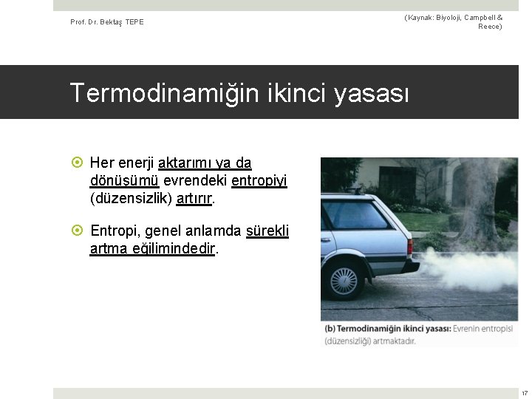The image size is (532, 399).
Task: Click the slide title 'Termodinamiğin ikinci yasası'
Action: click(x=239, y=93)
